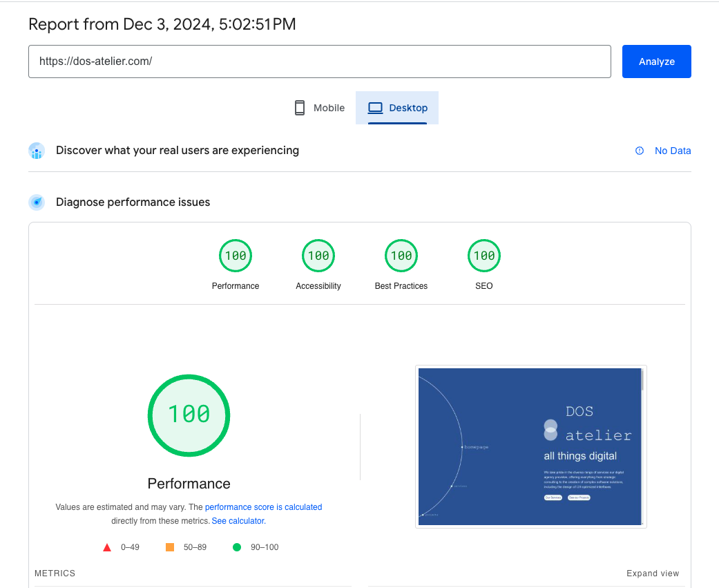Click the Analyze button
The image size is (719, 588).
656,61
